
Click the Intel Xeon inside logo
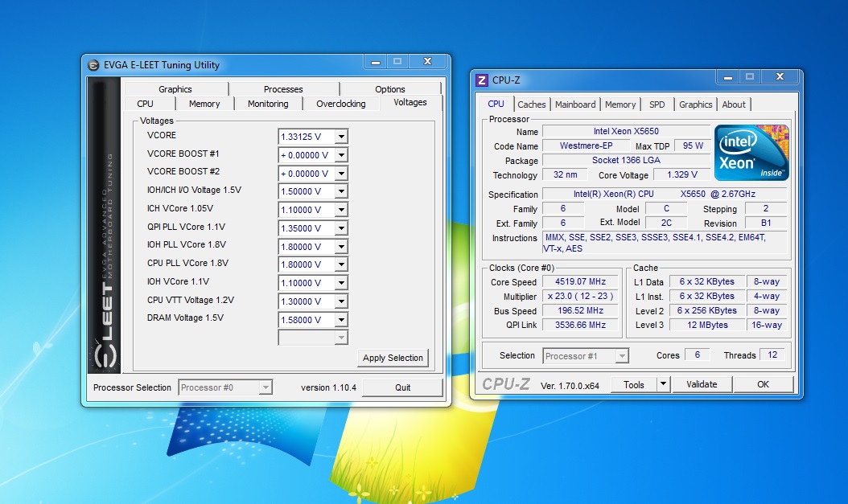point(751,152)
